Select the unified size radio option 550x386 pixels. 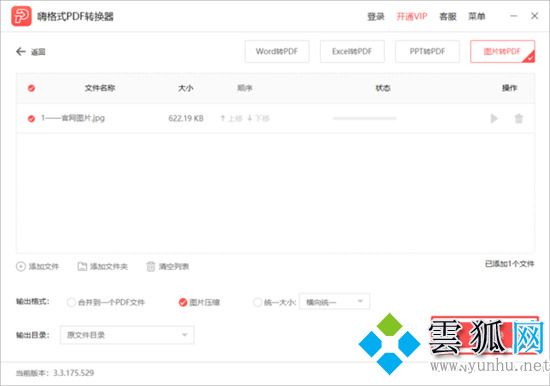pos(257,302)
